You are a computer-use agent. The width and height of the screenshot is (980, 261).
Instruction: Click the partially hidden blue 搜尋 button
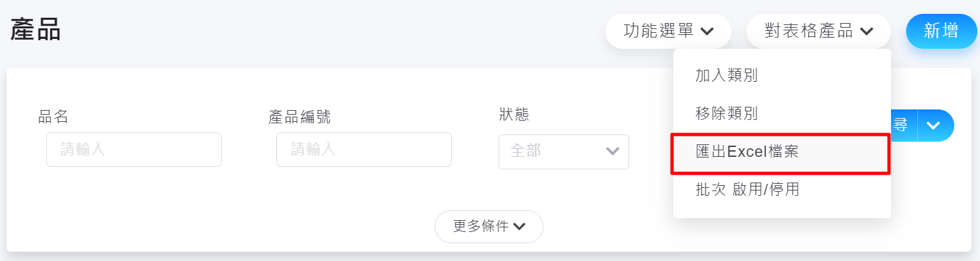click(904, 125)
